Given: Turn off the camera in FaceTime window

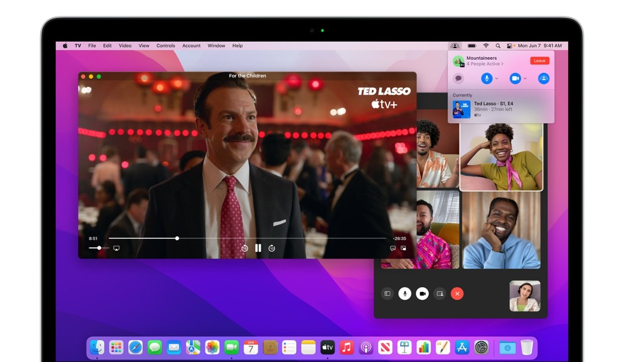Looking at the screenshot, I should [x=423, y=294].
